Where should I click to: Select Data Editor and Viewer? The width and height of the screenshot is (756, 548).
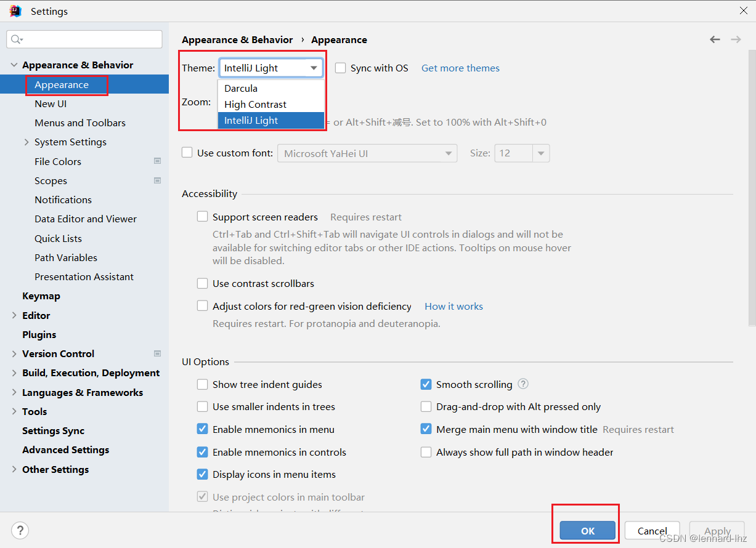(x=84, y=219)
